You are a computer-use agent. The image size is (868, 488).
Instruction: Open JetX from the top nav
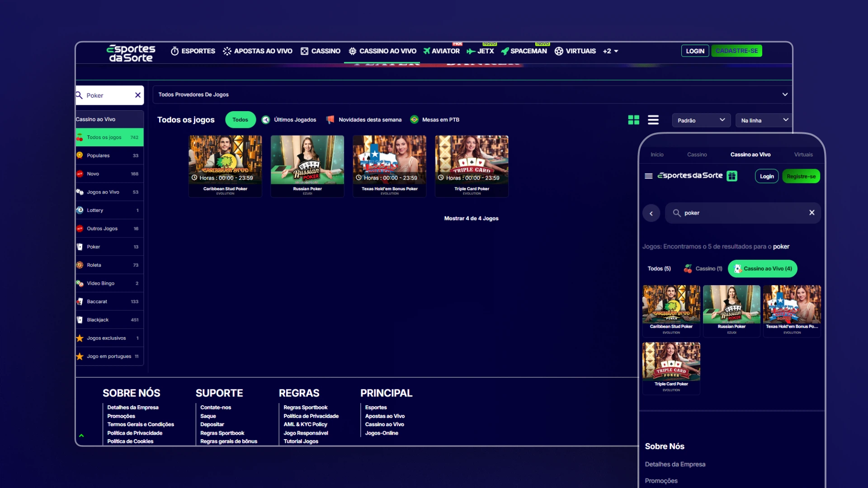(x=480, y=51)
